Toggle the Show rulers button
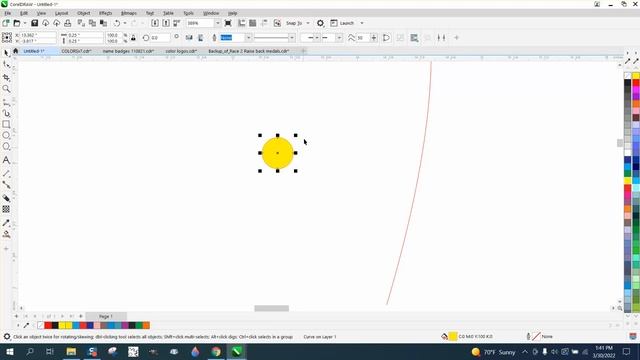 [x=242, y=23]
